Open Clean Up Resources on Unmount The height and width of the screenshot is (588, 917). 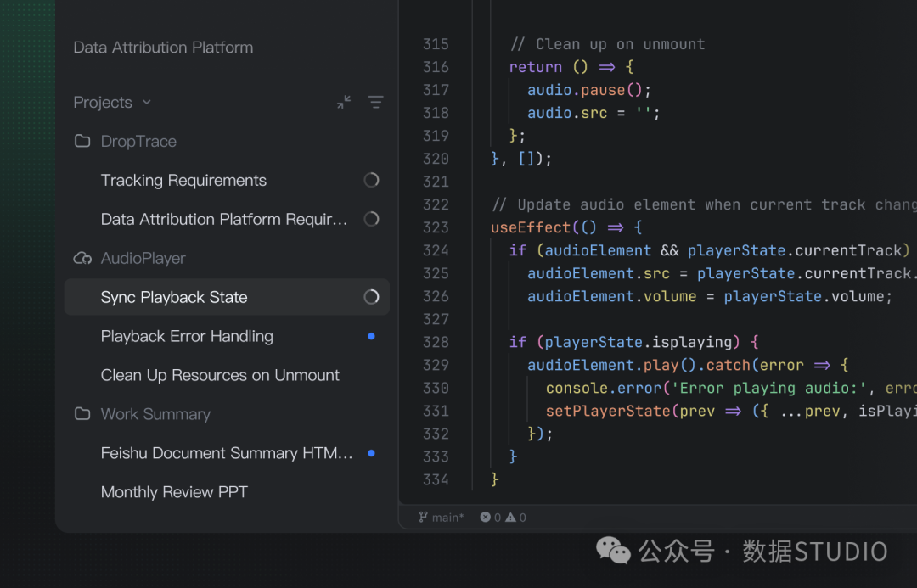point(220,375)
